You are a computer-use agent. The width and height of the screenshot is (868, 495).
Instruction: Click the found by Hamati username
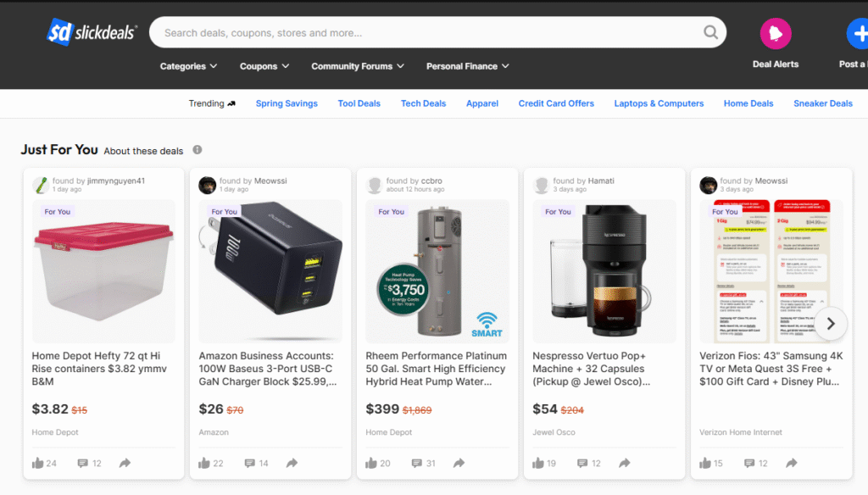pos(601,181)
